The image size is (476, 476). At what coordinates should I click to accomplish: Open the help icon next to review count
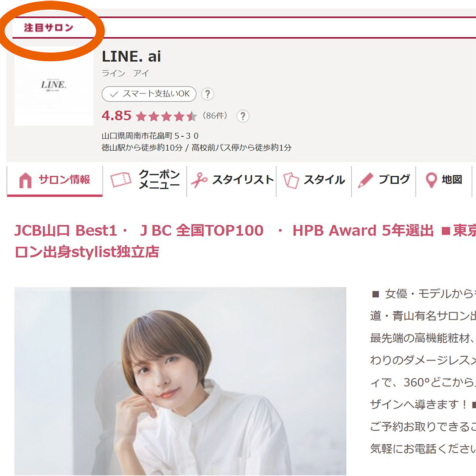[242, 116]
